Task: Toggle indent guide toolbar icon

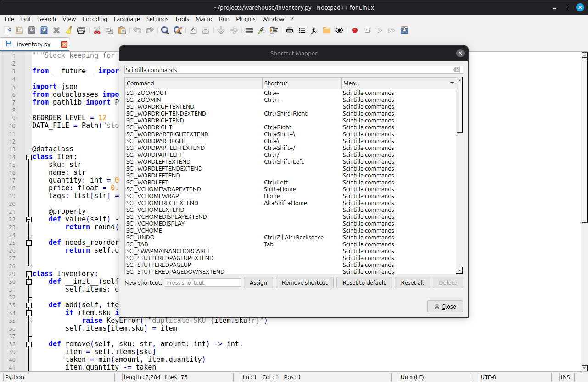Action: pyautogui.click(x=274, y=30)
